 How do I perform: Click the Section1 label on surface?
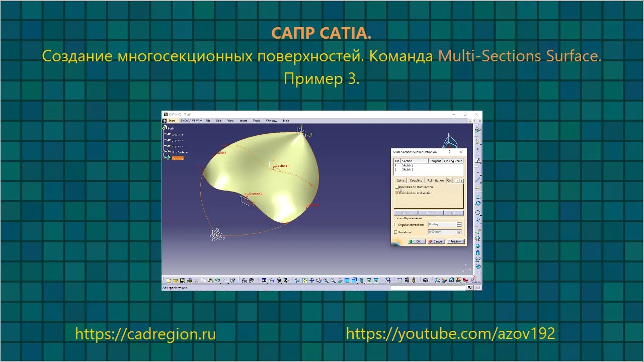click(x=283, y=165)
